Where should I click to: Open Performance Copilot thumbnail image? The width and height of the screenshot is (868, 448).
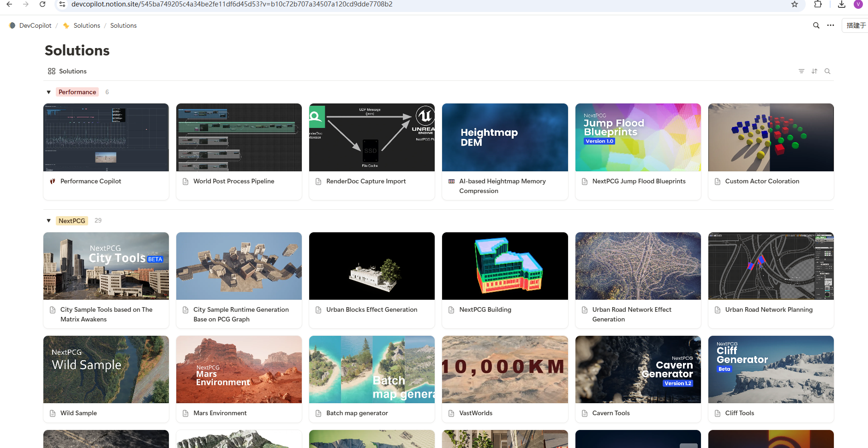click(x=106, y=137)
